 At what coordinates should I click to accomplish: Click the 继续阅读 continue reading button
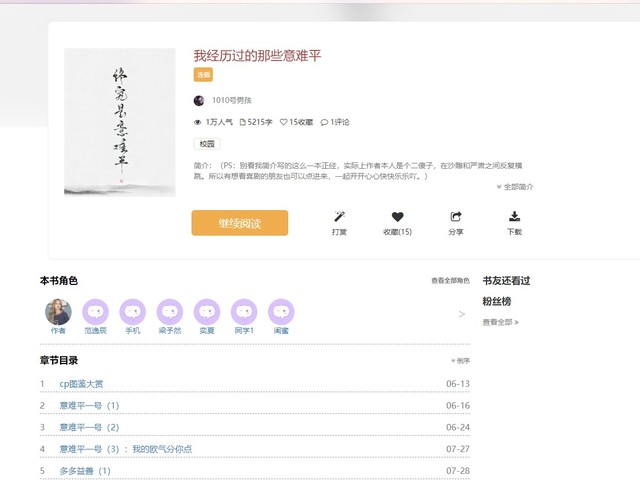[240, 223]
